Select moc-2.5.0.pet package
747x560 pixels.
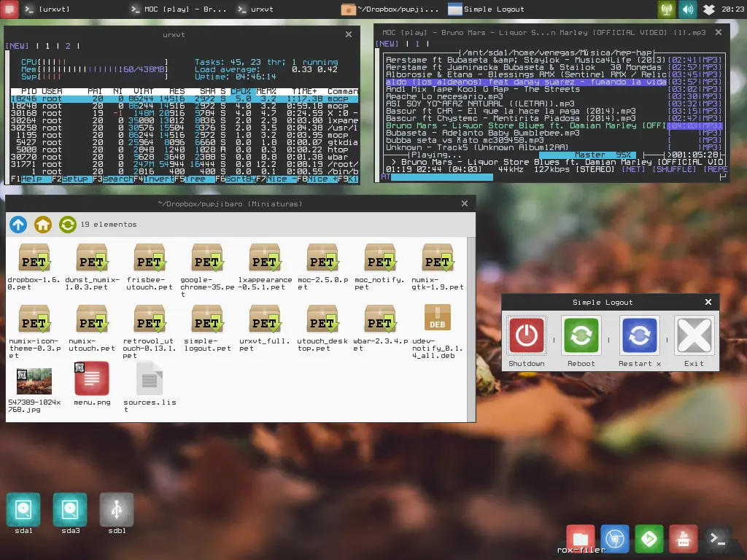pyautogui.click(x=322, y=267)
